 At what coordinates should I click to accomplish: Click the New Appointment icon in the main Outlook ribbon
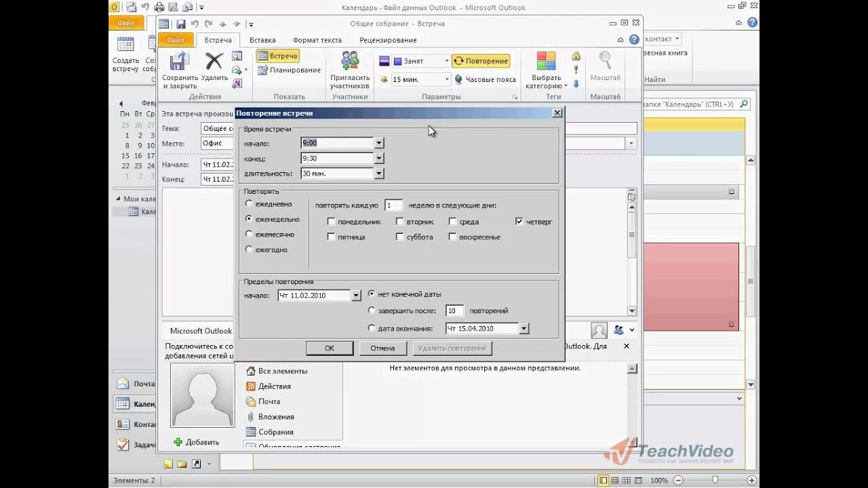coord(125,45)
